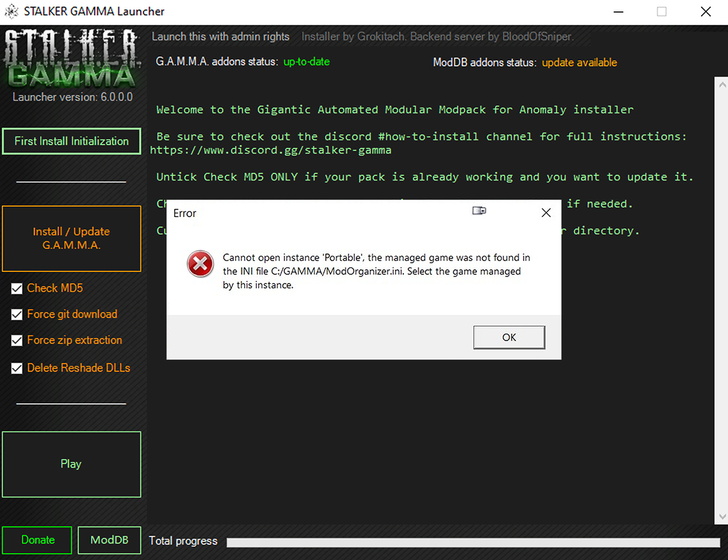This screenshot has height=560, width=728.
Task: Click the 'up-to-date' addons status text
Action: point(307,61)
